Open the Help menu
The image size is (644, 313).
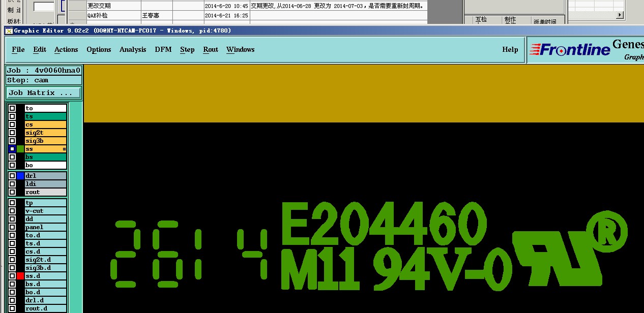(510, 49)
